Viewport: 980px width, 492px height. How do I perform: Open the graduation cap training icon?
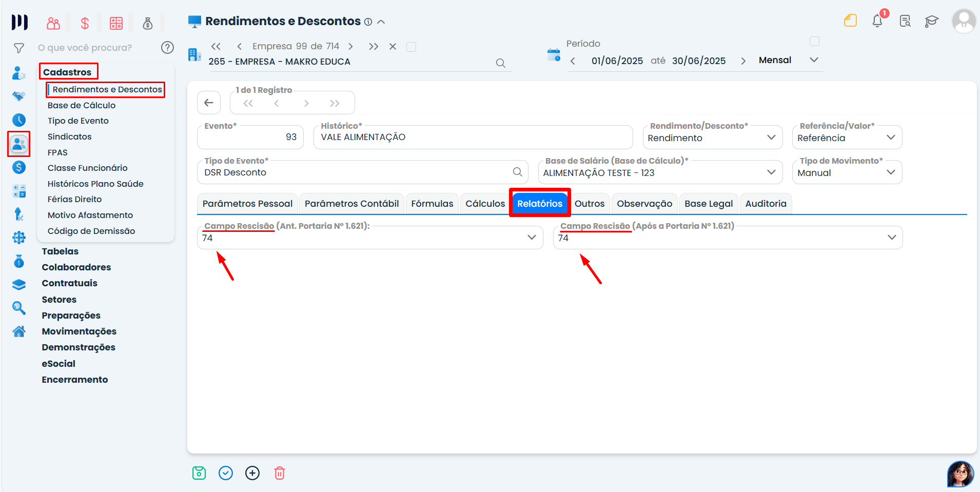[x=932, y=21]
